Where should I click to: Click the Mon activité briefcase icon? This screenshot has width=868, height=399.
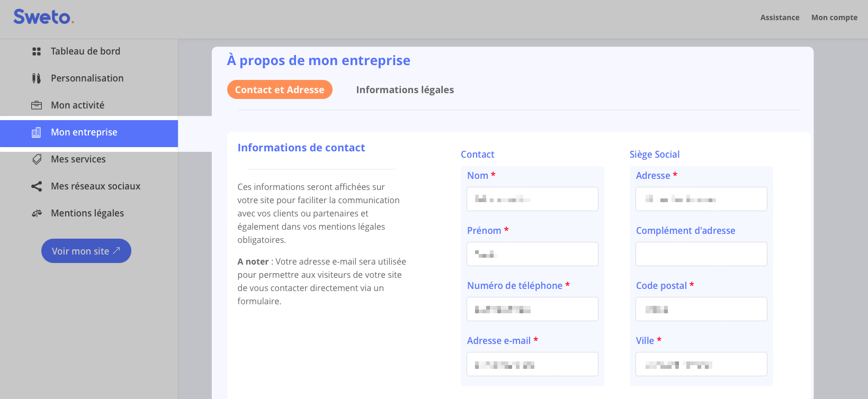37,105
